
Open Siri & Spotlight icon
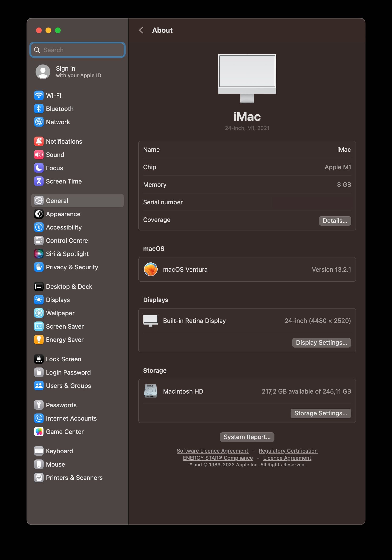pyautogui.click(x=39, y=254)
